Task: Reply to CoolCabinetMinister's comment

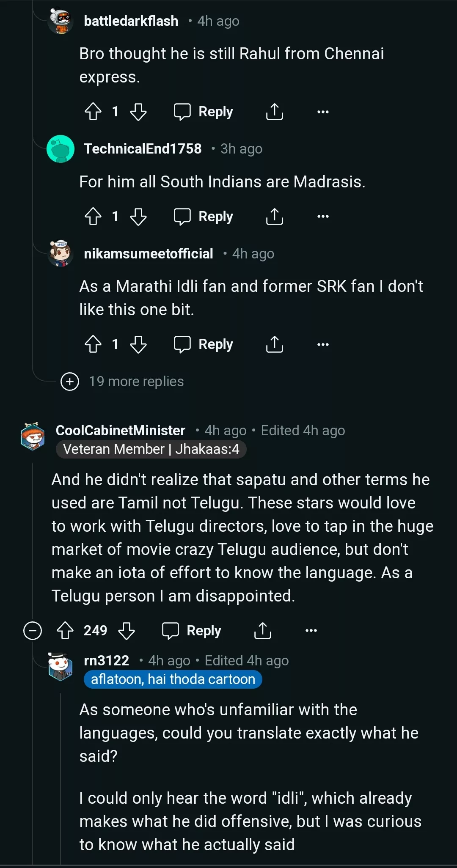Action: 192,631
